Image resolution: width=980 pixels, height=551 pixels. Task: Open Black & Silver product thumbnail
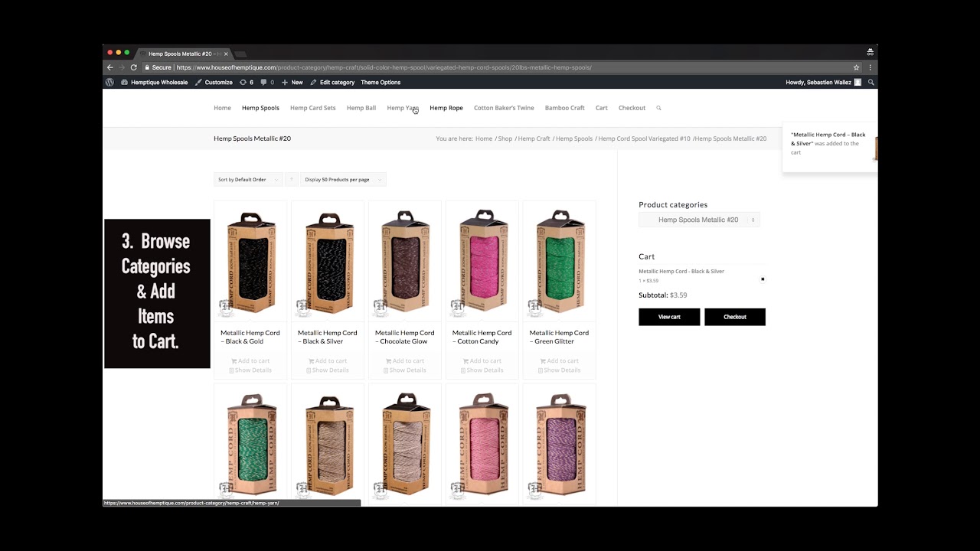[x=328, y=262]
